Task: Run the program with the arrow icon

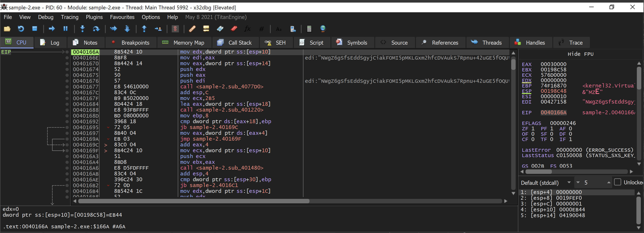Action: tap(51, 29)
